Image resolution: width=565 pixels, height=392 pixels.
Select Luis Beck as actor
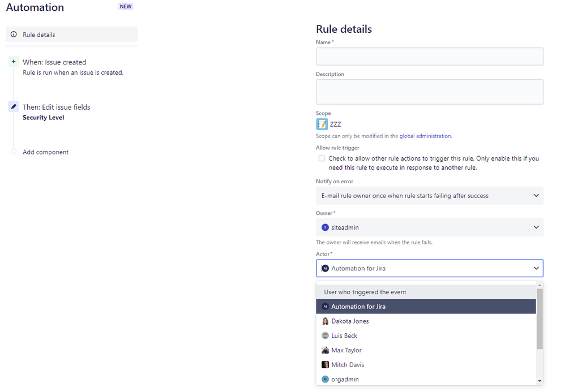click(426, 335)
